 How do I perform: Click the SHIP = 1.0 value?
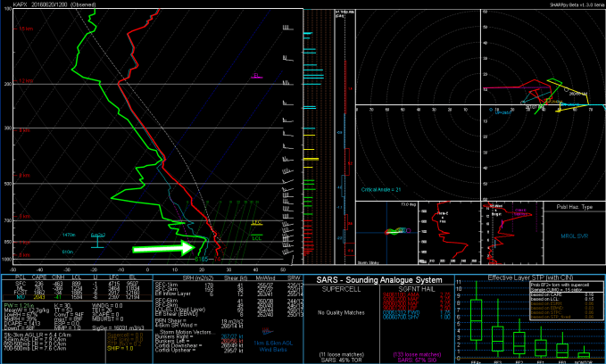pyautogui.click(x=120, y=348)
